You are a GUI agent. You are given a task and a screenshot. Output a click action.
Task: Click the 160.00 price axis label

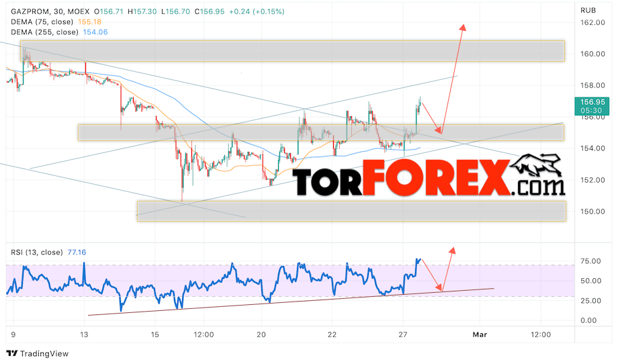pyautogui.click(x=592, y=54)
